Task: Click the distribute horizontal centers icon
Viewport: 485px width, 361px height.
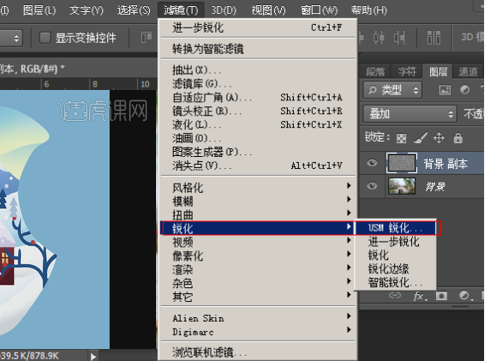Action: (x=378, y=38)
